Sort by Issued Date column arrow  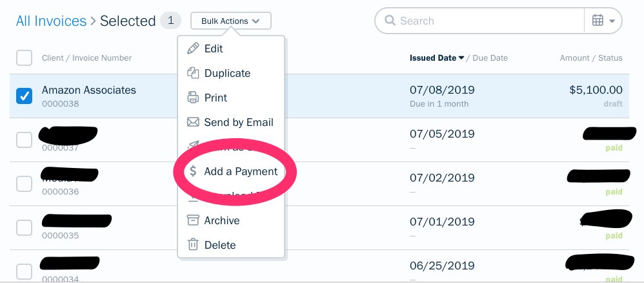(461, 58)
